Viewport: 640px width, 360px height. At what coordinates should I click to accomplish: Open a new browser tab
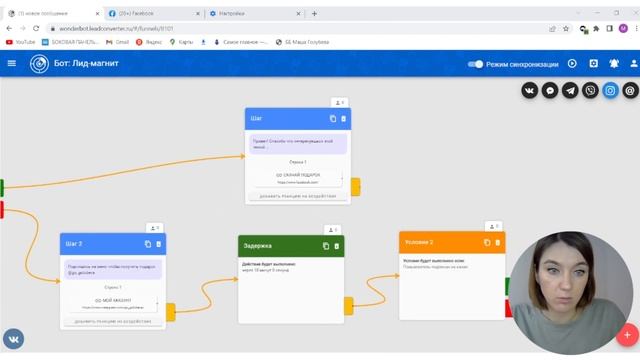pyautogui.click(x=314, y=13)
